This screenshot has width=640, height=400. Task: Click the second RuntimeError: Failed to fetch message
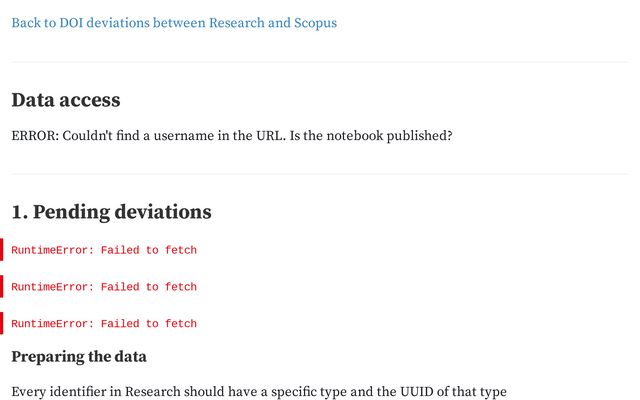click(x=104, y=287)
